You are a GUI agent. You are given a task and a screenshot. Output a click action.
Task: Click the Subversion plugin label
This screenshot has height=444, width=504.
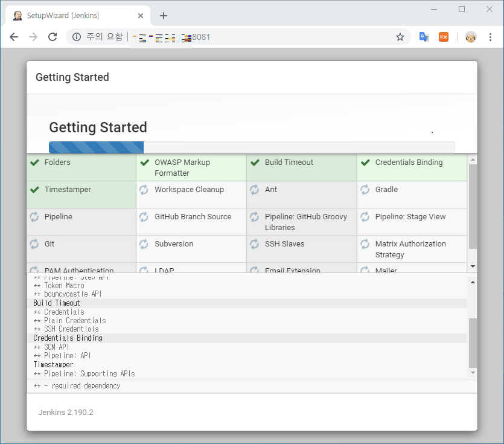click(x=174, y=244)
